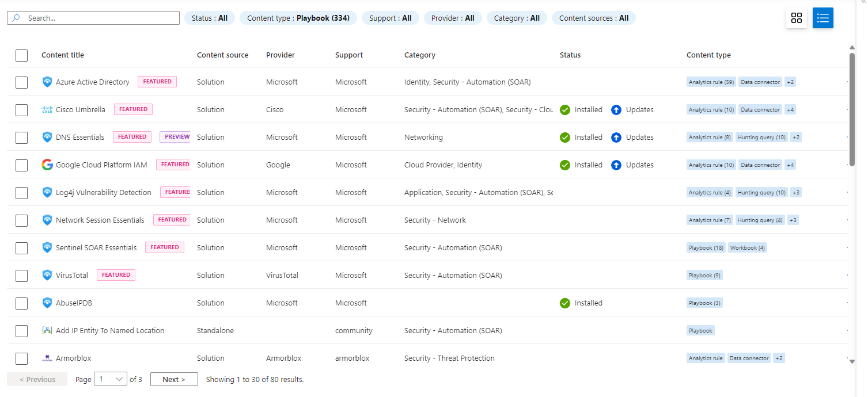This screenshot has width=868, height=397.
Task: Click the search magnifier icon
Action: pyautogui.click(x=16, y=18)
